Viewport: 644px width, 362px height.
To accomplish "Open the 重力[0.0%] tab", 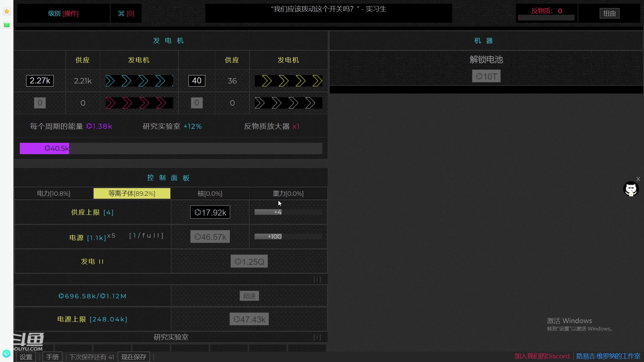I will tap(288, 193).
